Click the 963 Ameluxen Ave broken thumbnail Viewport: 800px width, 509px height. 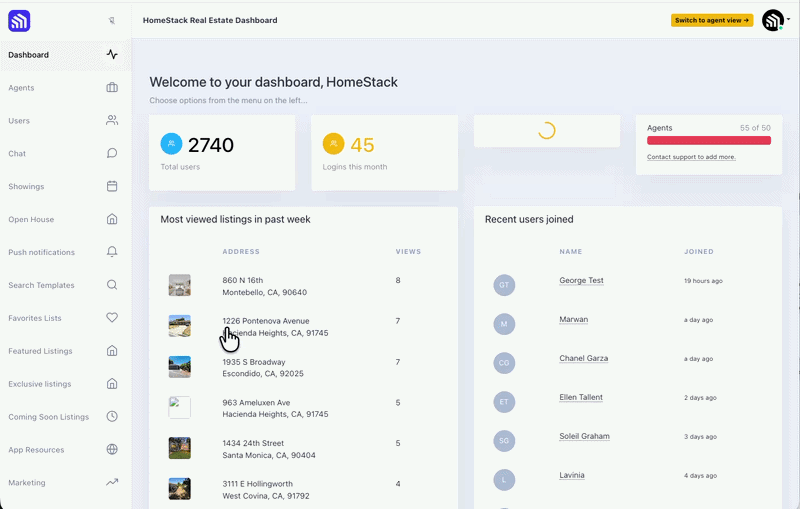point(180,408)
